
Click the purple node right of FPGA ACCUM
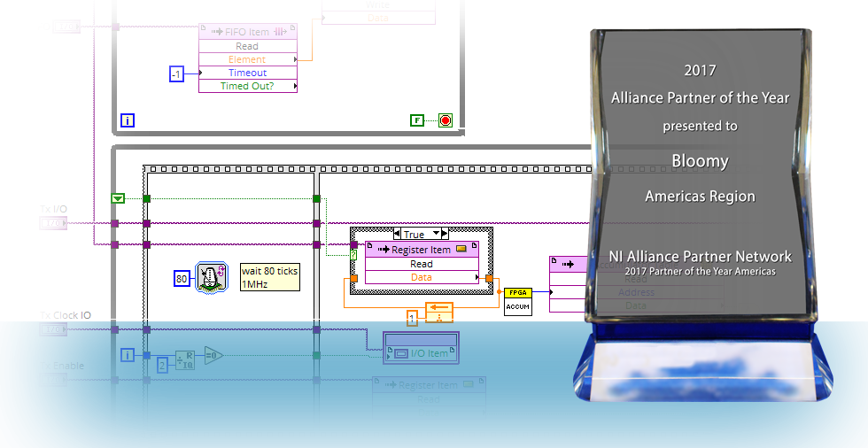568,285
